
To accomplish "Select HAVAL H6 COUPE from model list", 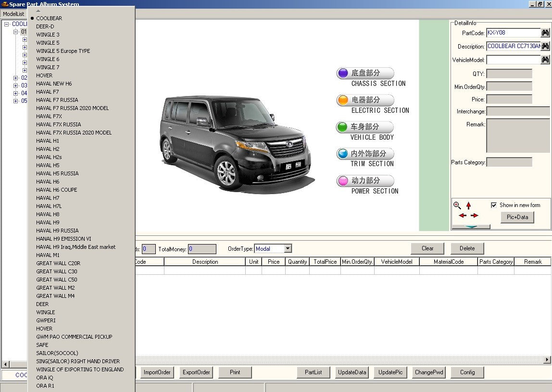I will [x=57, y=190].
